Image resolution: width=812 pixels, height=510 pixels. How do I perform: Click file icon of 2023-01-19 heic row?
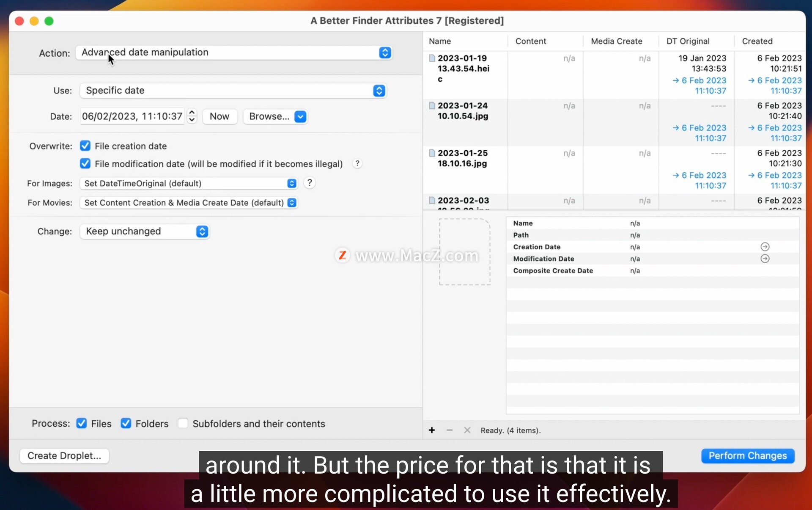coord(432,58)
